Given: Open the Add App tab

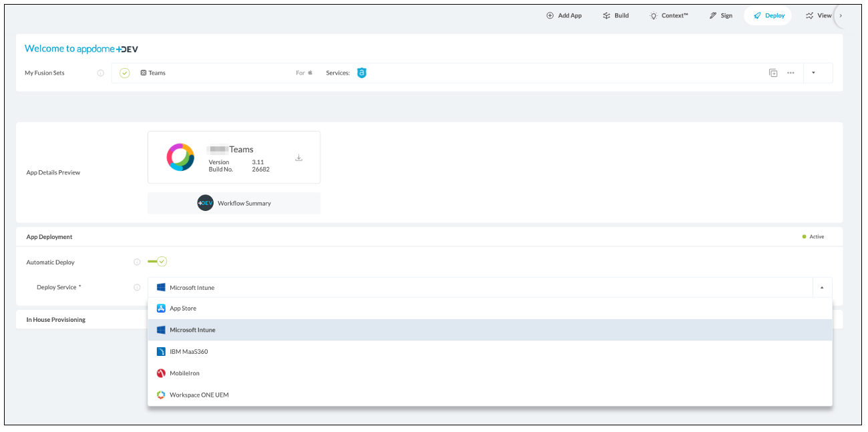Looking at the screenshot, I should 564,15.
